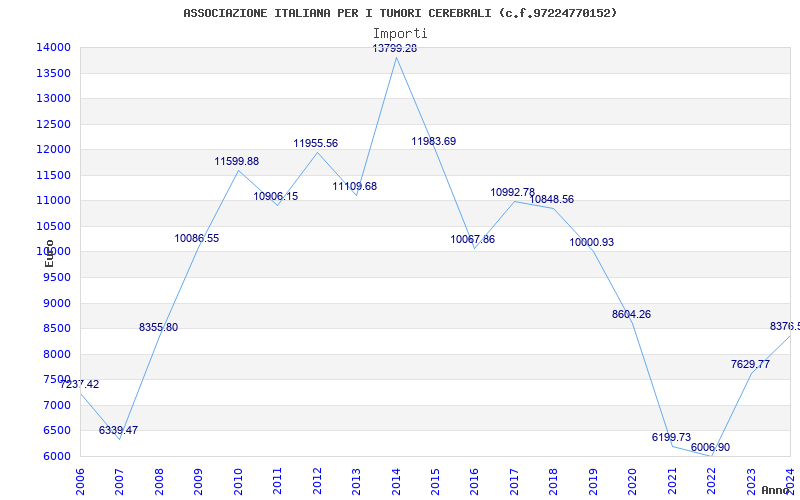Click x-axis year 2021
800x500 pixels.
coord(672,482)
